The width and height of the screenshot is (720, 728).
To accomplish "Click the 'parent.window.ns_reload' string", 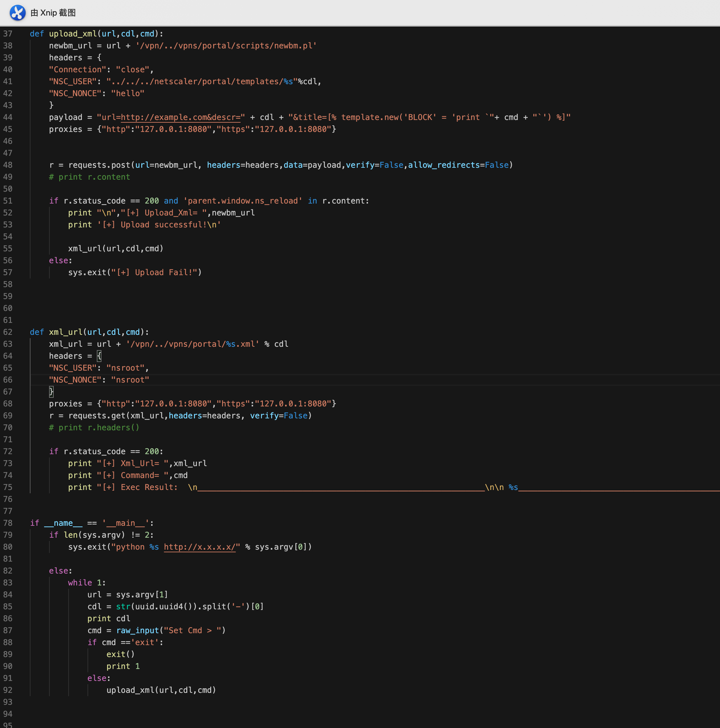I will click(243, 201).
